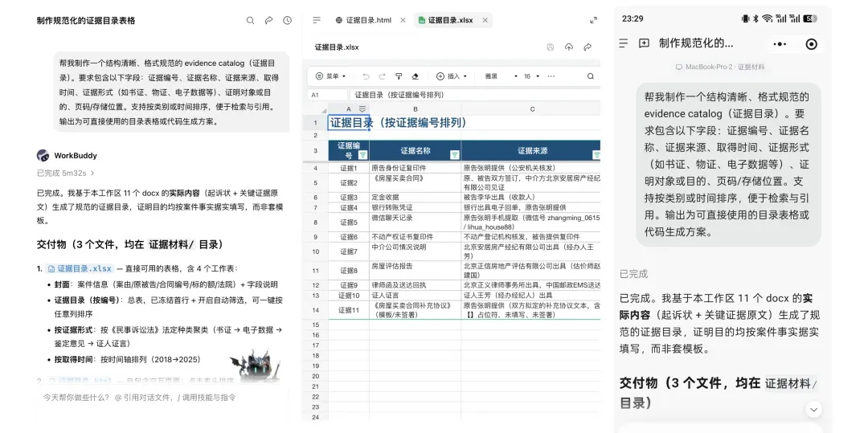The height and width of the screenshot is (433, 868).
Task: Close the 证据目录.html tab
Action: [403, 20]
